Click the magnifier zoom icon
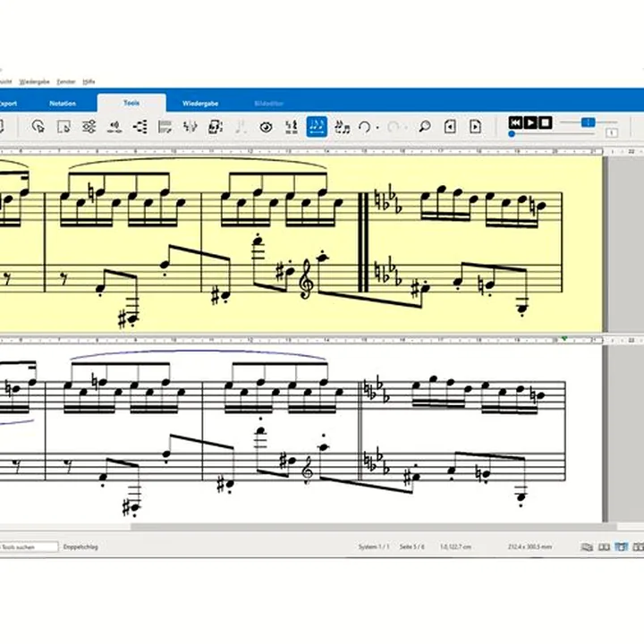644x644 pixels. point(425,126)
